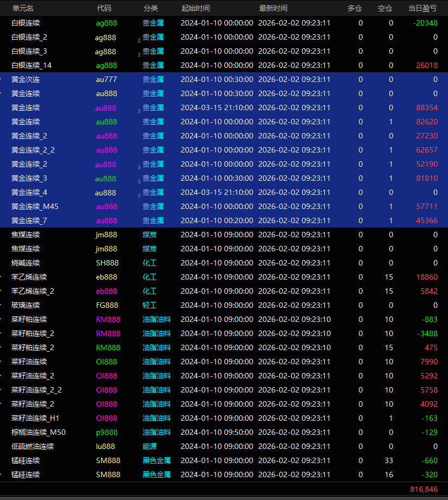This screenshot has width=448, height=500.
Task: Select the 黄金连续_M45 row name
Action: (35, 206)
